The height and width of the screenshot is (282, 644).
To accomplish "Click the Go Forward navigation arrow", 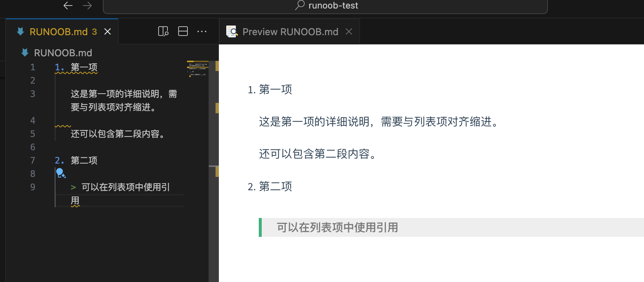I will click(87, 6).
